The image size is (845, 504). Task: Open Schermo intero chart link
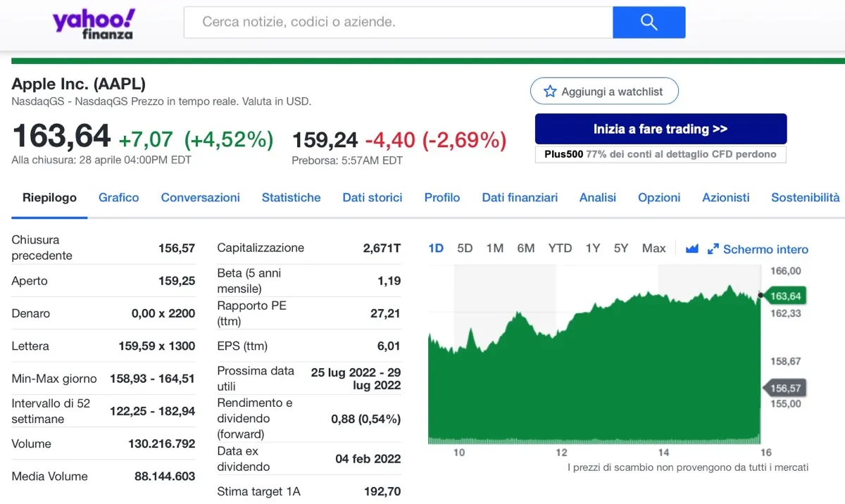coord(765,249)
